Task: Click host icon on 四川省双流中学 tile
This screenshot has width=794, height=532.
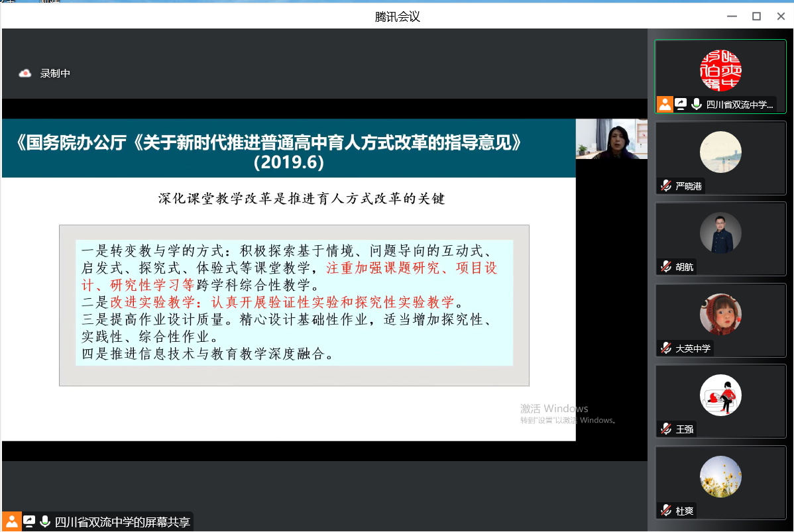Action: click(665, 104)
